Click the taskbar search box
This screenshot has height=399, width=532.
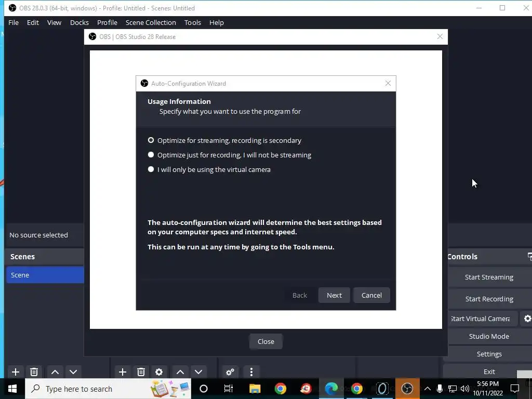pos(108,389)
